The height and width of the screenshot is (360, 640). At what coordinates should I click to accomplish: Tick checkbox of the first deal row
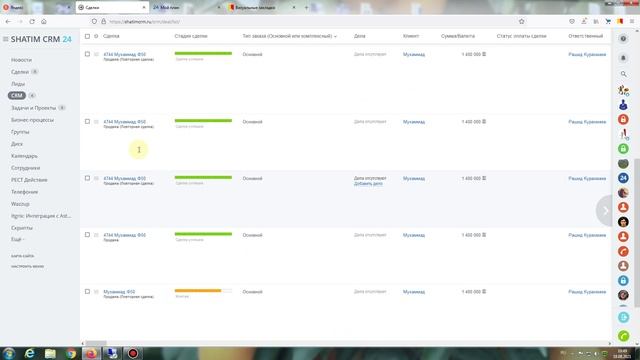(x=87, y=54)
